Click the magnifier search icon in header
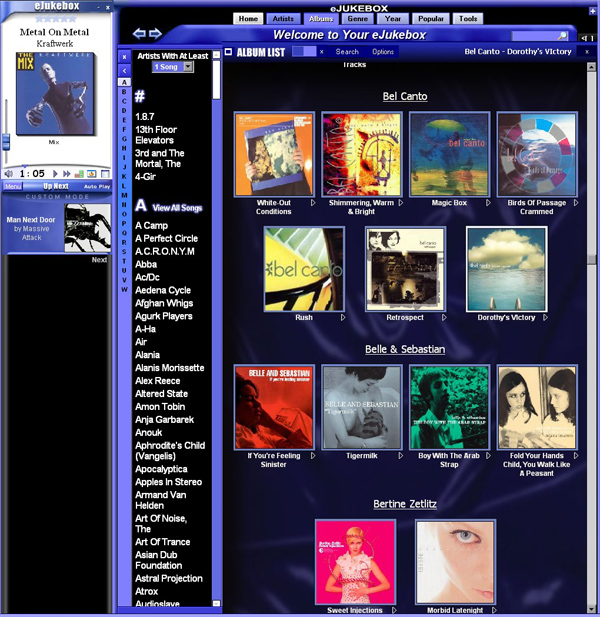 [563, 36]
